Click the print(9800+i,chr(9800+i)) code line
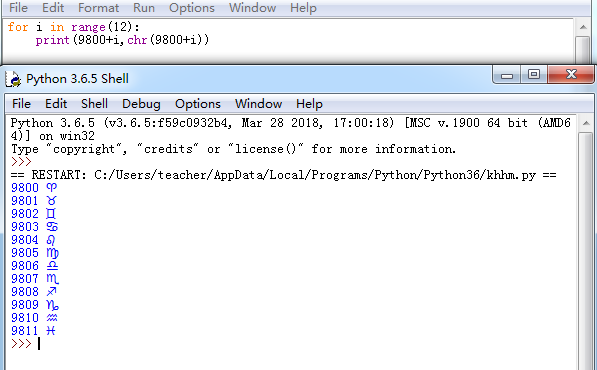The image size is (597, 370). click(122, 40)
